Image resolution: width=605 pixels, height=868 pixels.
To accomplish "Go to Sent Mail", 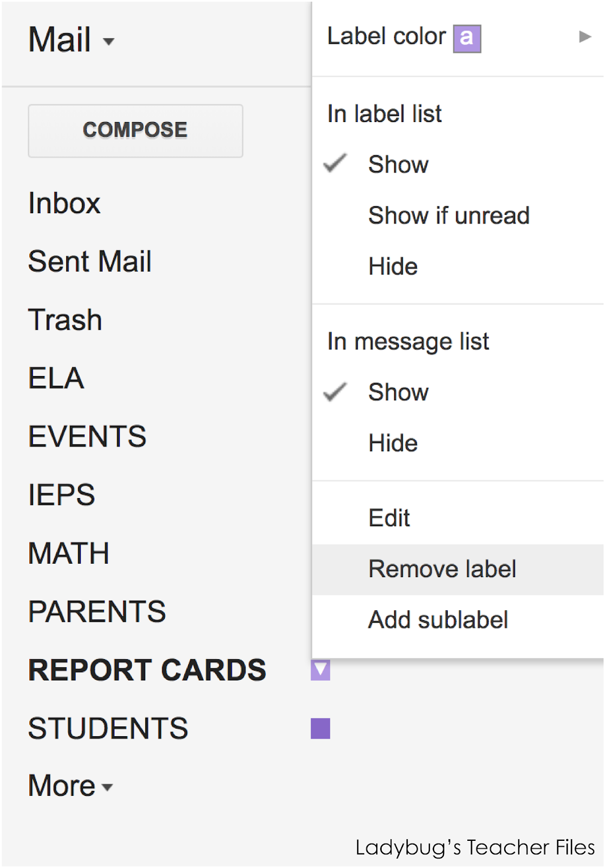I will click(90, 261).
